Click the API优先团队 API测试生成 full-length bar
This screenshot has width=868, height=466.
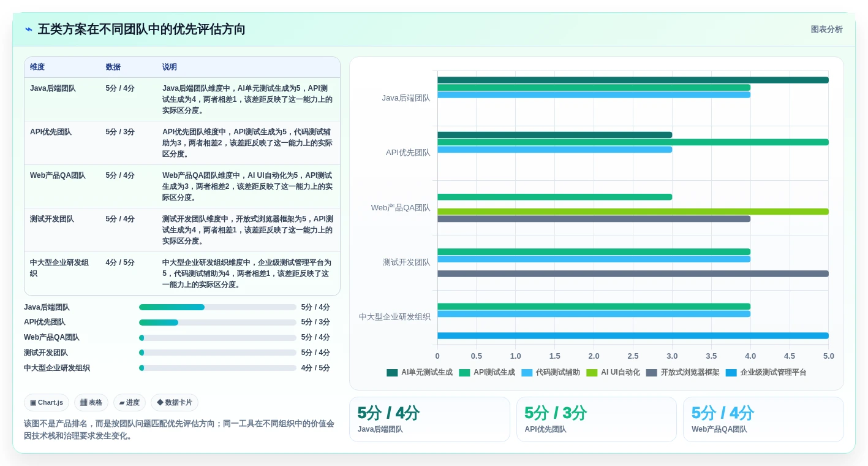(633, 142)
